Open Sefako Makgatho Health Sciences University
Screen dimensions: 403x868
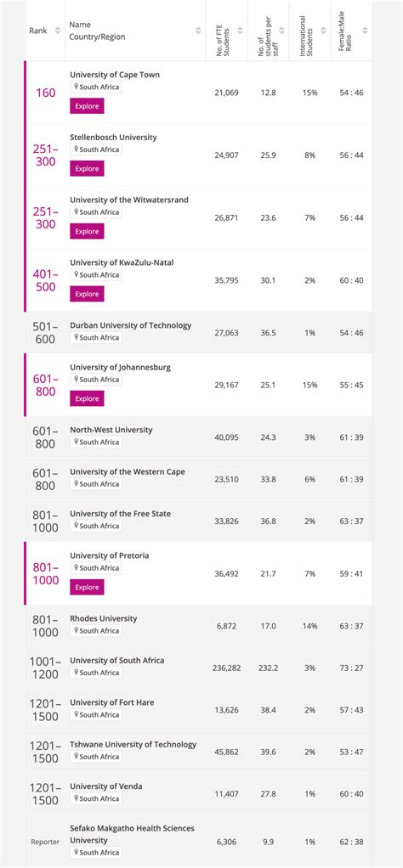point(133,834)
